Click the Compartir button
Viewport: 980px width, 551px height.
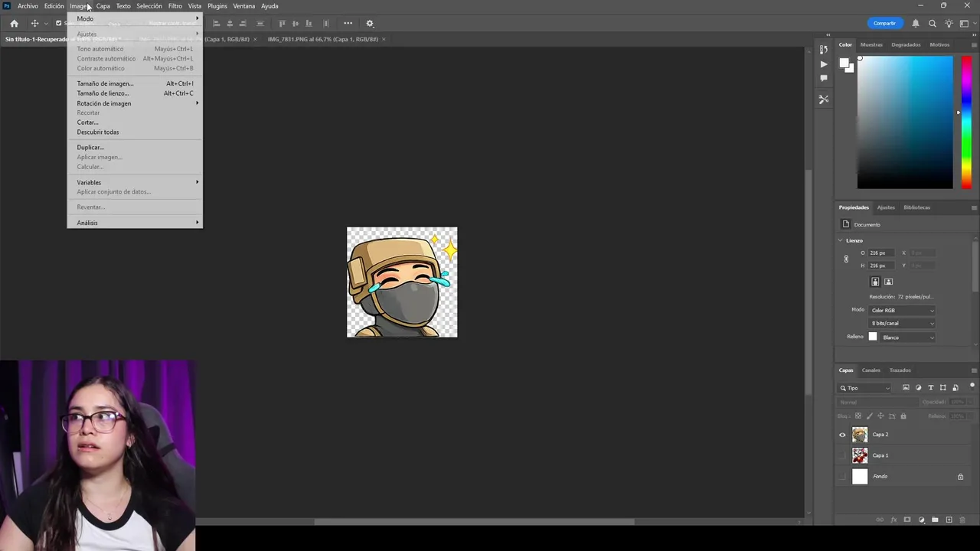884,24
